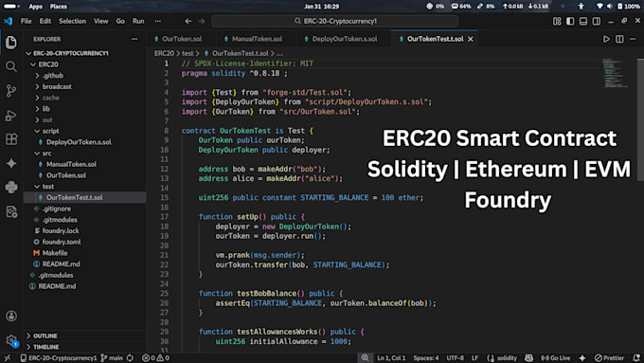The image size is (644, 363).
Task: Open the Edit menu
Action: click(45, 21)
